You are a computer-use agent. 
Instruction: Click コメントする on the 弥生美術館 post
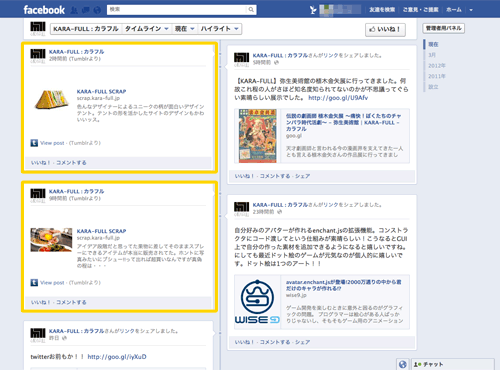click(x=275, y=176)
